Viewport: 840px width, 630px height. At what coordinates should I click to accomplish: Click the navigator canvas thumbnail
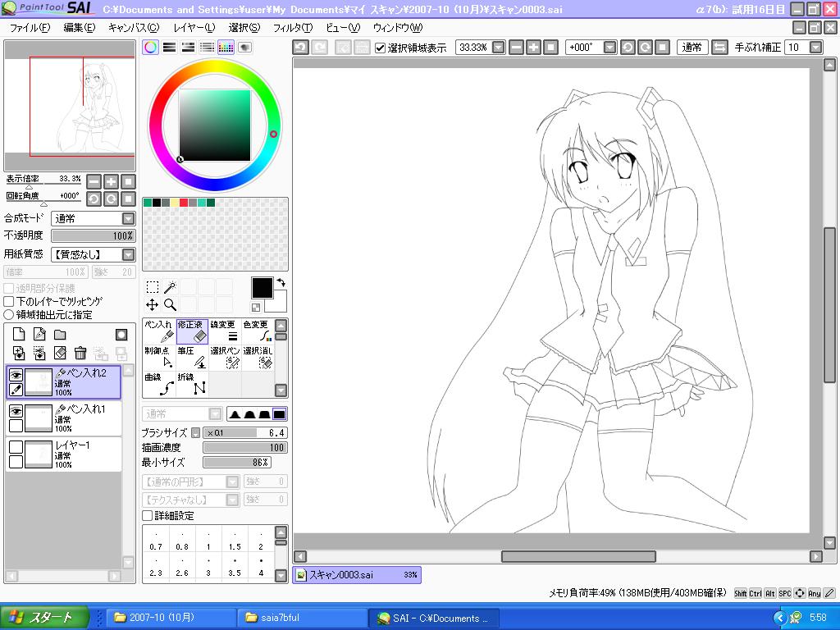click(x=70, y=106)
